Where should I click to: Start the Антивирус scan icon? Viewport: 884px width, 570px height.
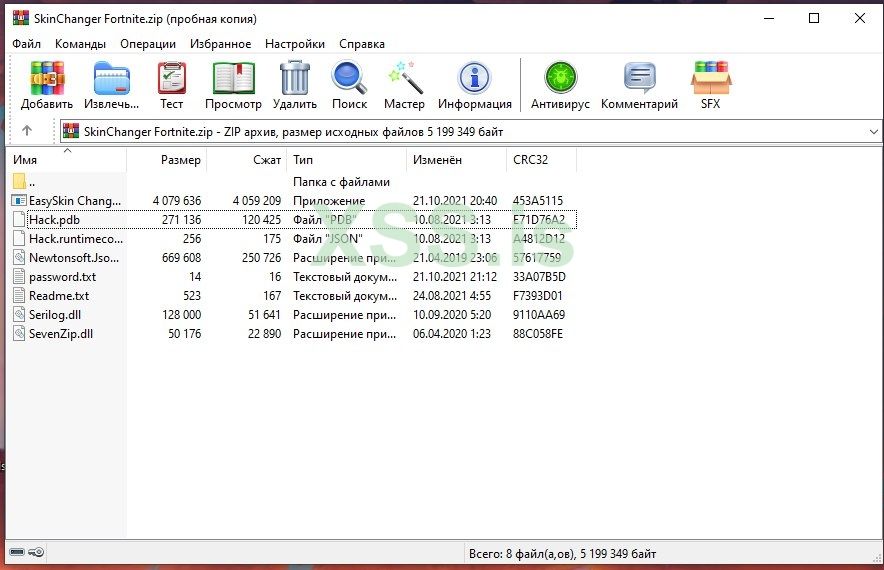pos(560,78)
